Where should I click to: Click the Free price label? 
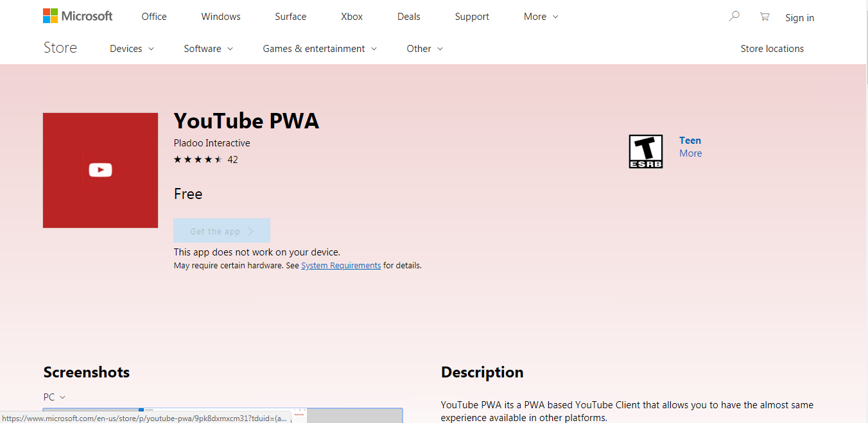pos(188,194)
